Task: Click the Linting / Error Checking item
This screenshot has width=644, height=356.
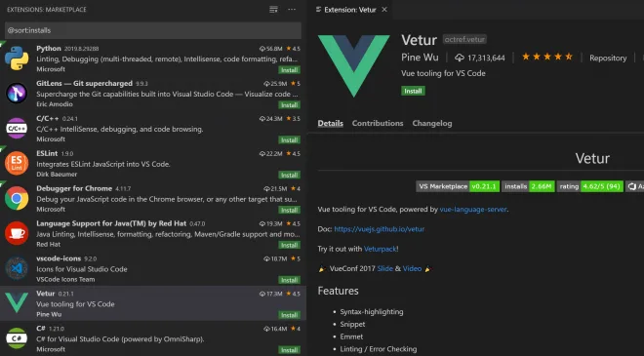Action: 379,349
